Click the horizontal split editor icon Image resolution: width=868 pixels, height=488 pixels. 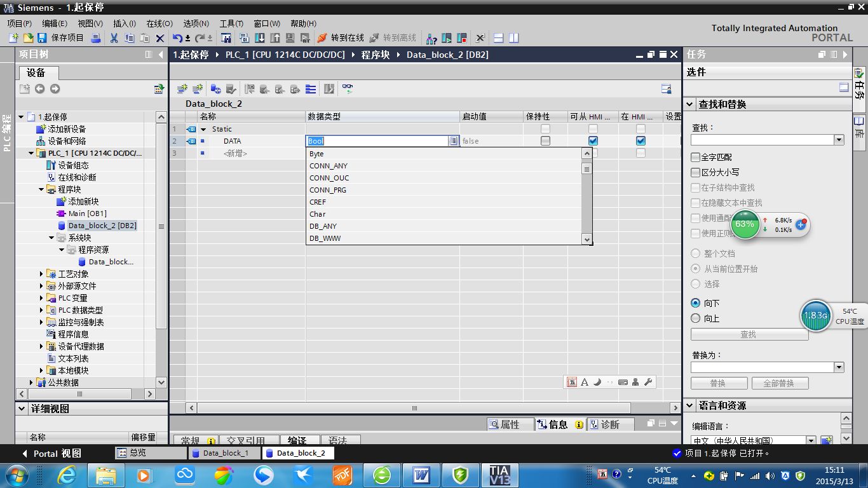tap(499, 38)
